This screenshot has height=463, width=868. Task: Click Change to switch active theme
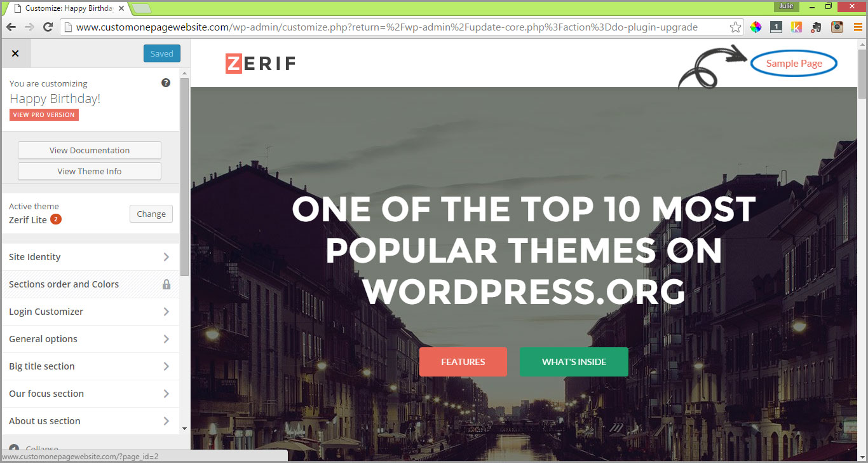(151, 214)
